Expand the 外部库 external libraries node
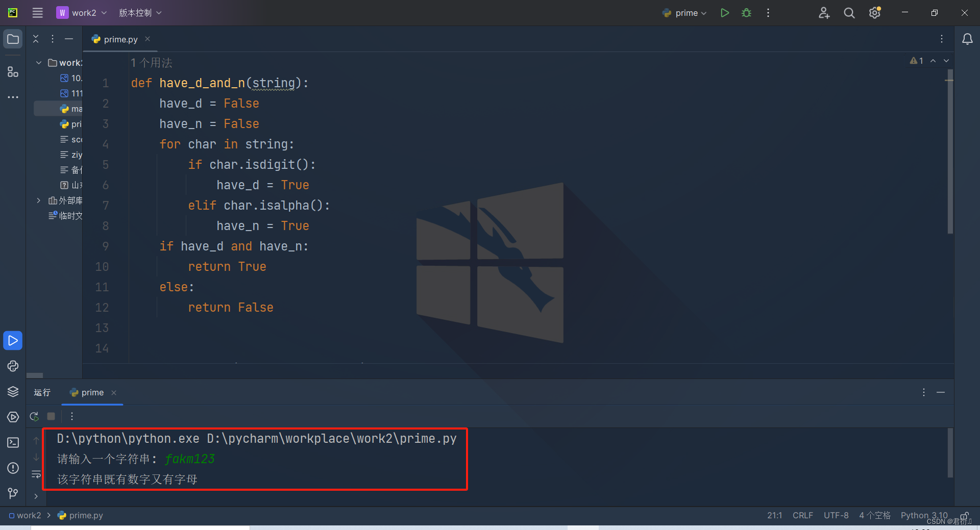 point(39,200)
